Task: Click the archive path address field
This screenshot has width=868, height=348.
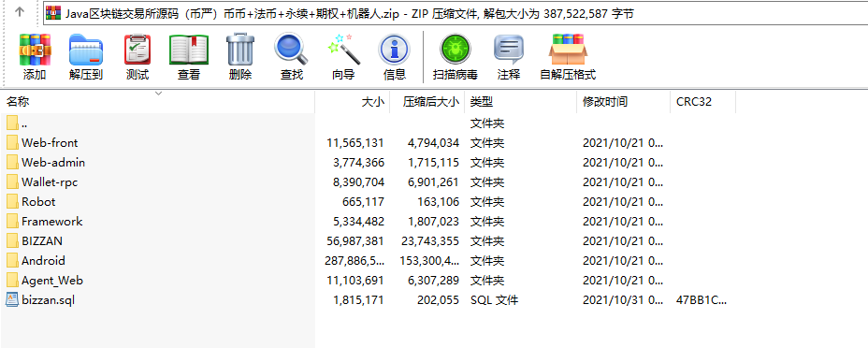Action: click(455, 14)
